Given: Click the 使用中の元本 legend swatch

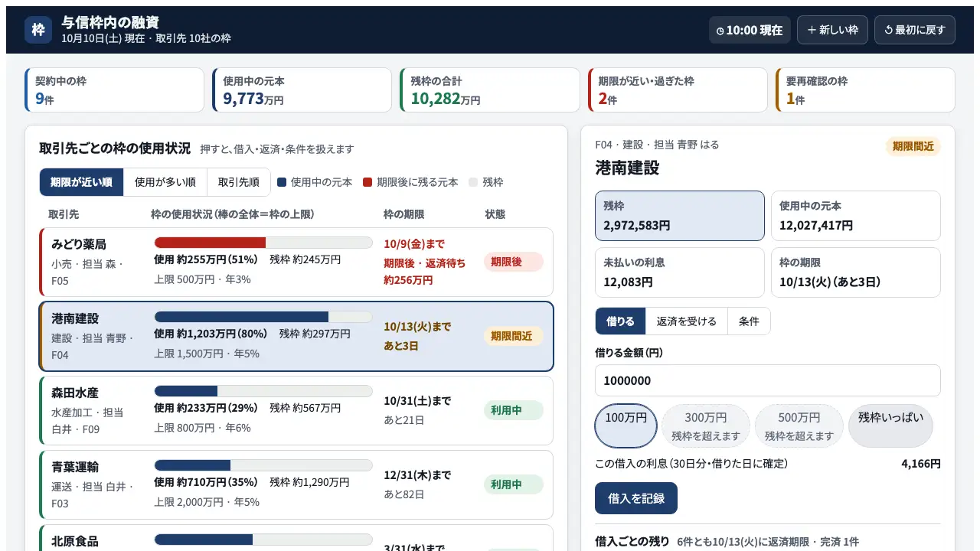Looking at the screenshot, I should pos(282,182).
